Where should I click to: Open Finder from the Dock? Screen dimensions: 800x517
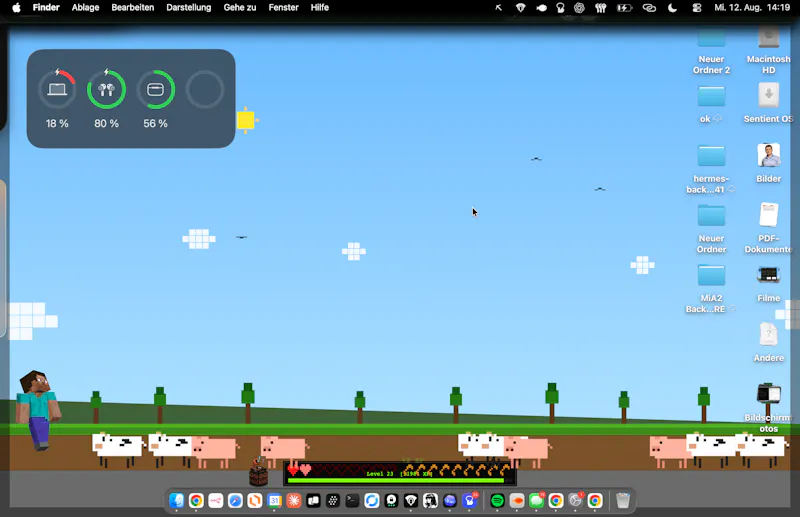pos(177,501)
